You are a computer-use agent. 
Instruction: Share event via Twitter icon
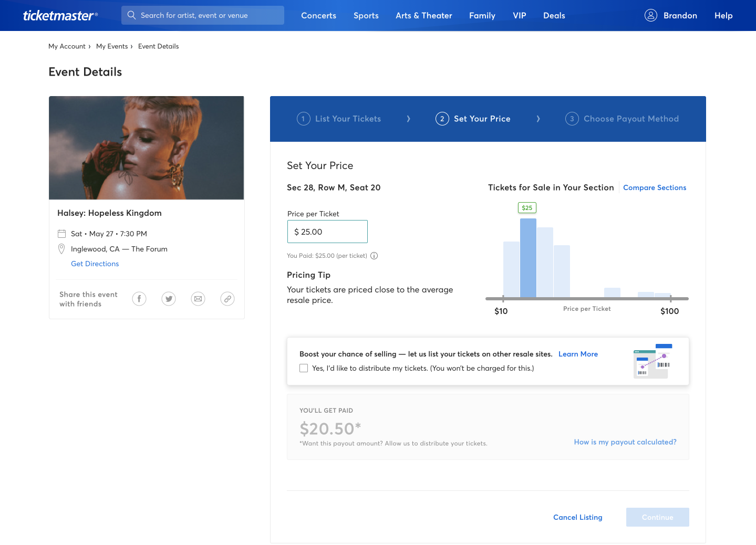(x=169, y=299)
